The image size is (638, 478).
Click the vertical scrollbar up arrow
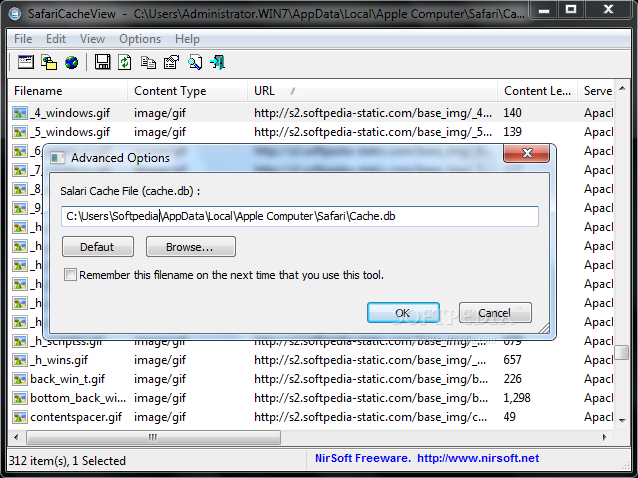click(622, 88)
